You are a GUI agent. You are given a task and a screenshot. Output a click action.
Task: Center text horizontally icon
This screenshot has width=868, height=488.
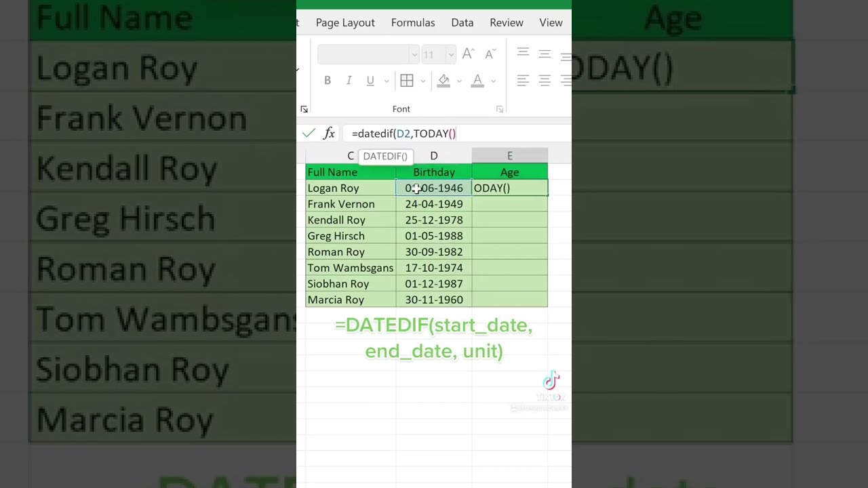(545, 81)
